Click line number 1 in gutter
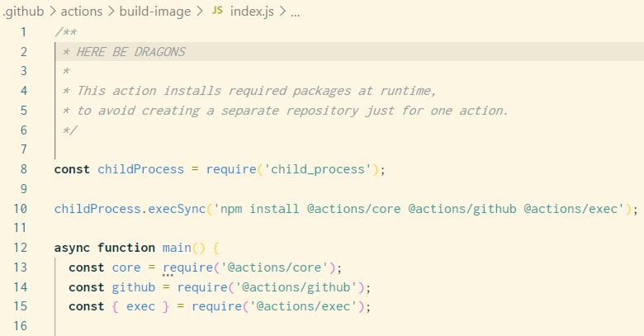 click(x=23, y=32)
